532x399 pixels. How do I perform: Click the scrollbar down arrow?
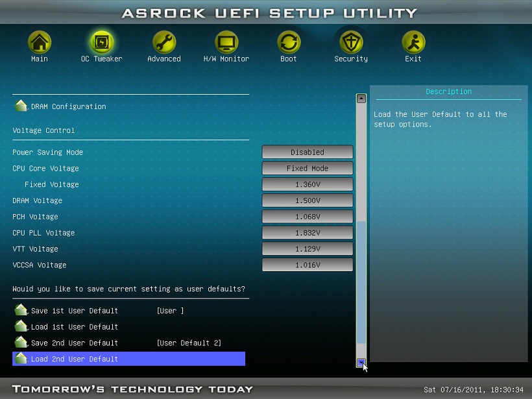(x=361, y=363)
